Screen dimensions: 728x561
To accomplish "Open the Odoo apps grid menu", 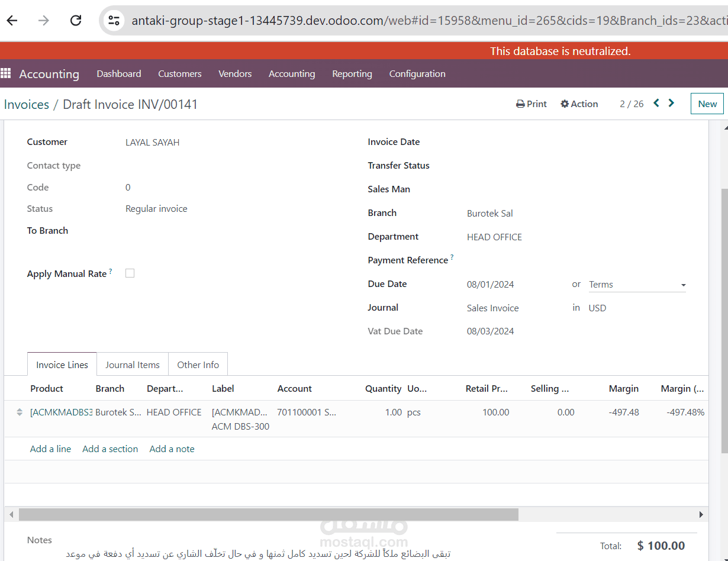I will [x=6, y=73].
